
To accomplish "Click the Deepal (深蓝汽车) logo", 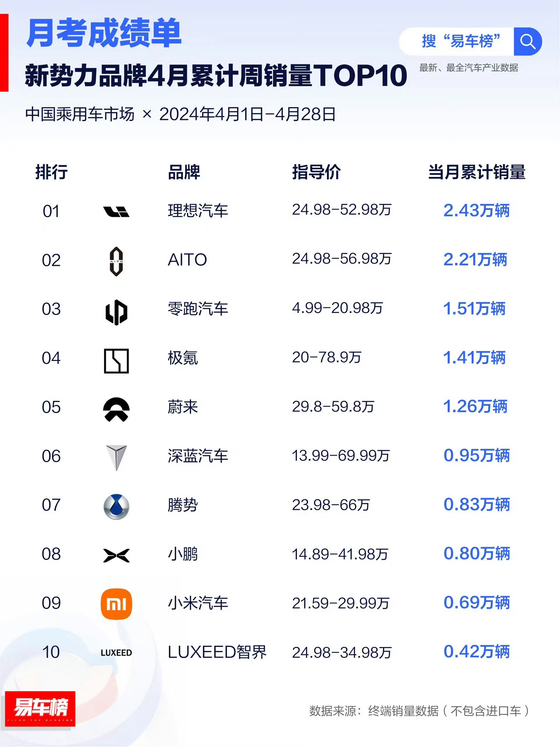I will (x=116, y=458).
